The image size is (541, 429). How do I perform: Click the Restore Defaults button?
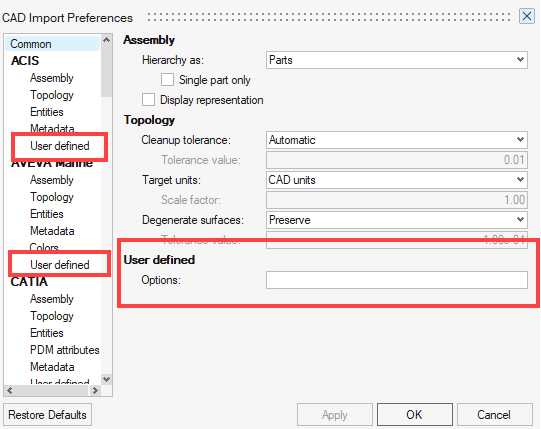click(47, 415)
